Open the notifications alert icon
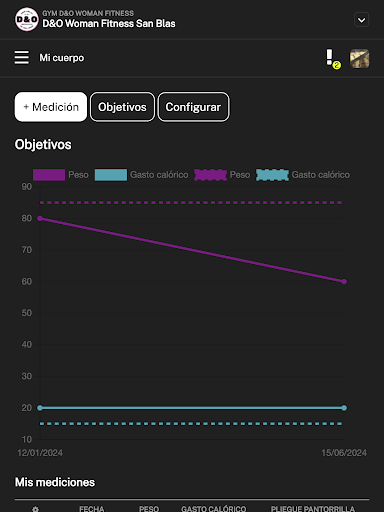Screen dimensions: 384x512 coord(332,59)
